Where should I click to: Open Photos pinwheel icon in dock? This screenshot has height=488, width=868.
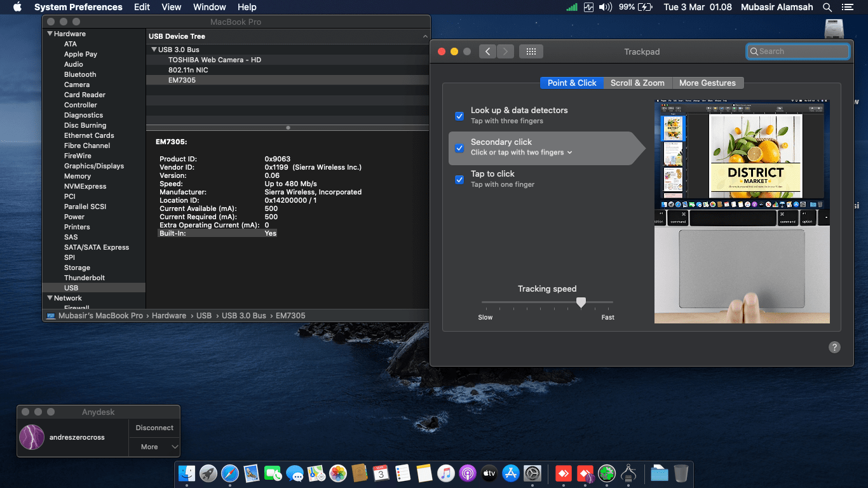point(338,473)
